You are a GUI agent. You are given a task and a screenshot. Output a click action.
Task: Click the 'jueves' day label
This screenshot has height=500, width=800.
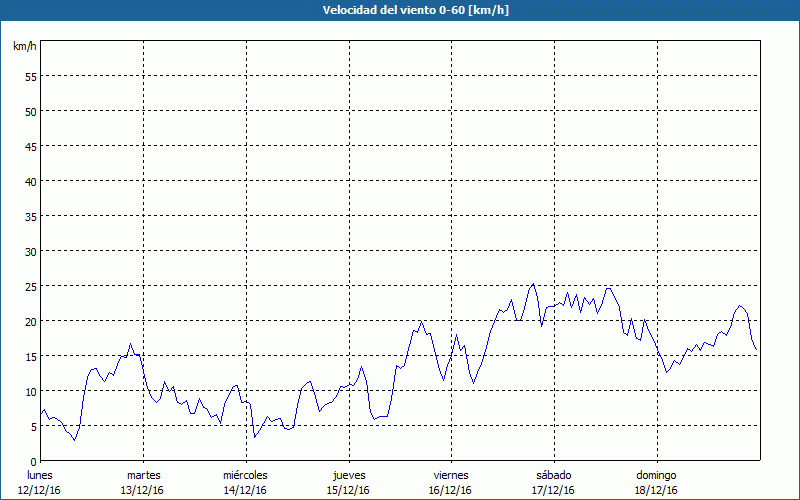pyautogui.click(x=348, y=475)
